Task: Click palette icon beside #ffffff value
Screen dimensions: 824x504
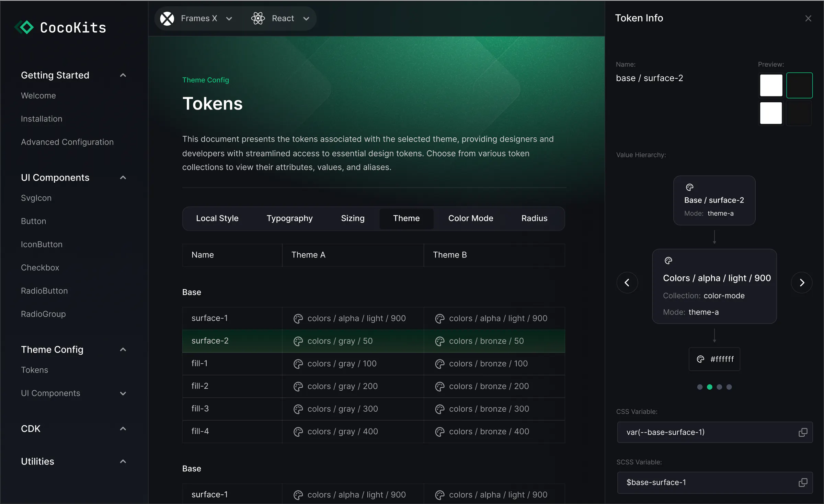Action: [700, 359]
